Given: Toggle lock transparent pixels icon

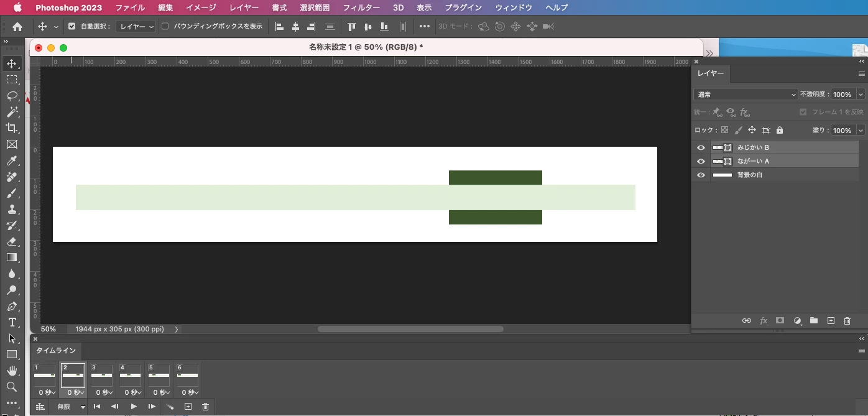Looking at the screenshot, I should pos(724,131).
